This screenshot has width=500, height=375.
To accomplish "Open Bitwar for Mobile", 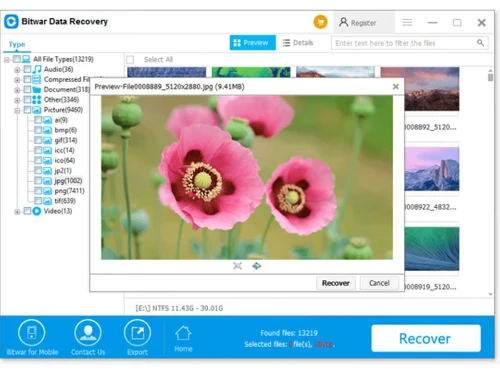I will click(32, 337).
